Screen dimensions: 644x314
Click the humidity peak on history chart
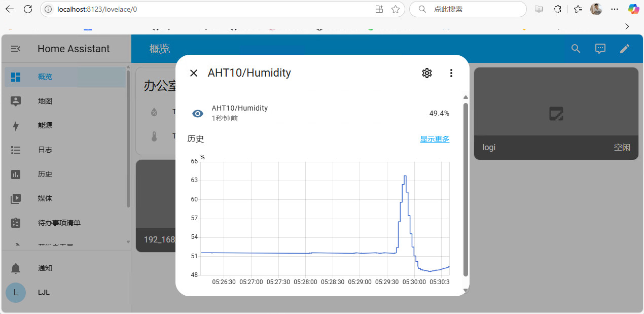pos(405,176)
